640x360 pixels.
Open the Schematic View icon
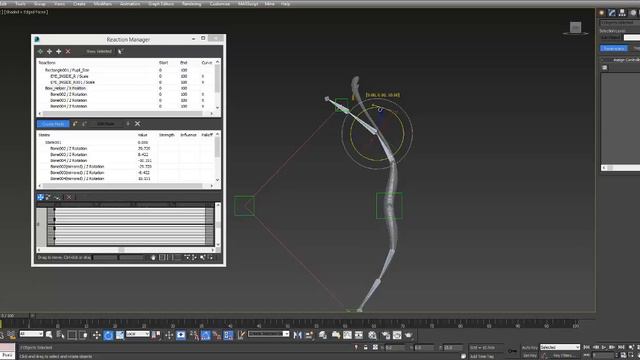(359, 335)
